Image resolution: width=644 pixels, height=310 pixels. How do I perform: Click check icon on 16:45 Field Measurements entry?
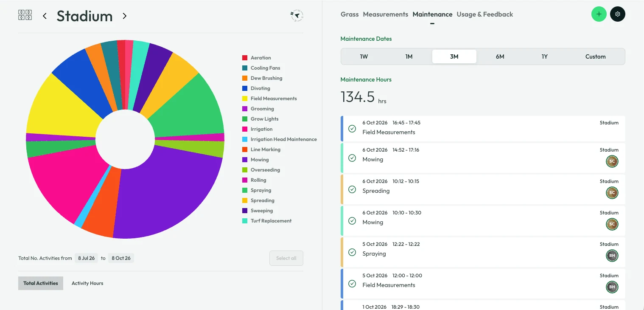point(352,128)
